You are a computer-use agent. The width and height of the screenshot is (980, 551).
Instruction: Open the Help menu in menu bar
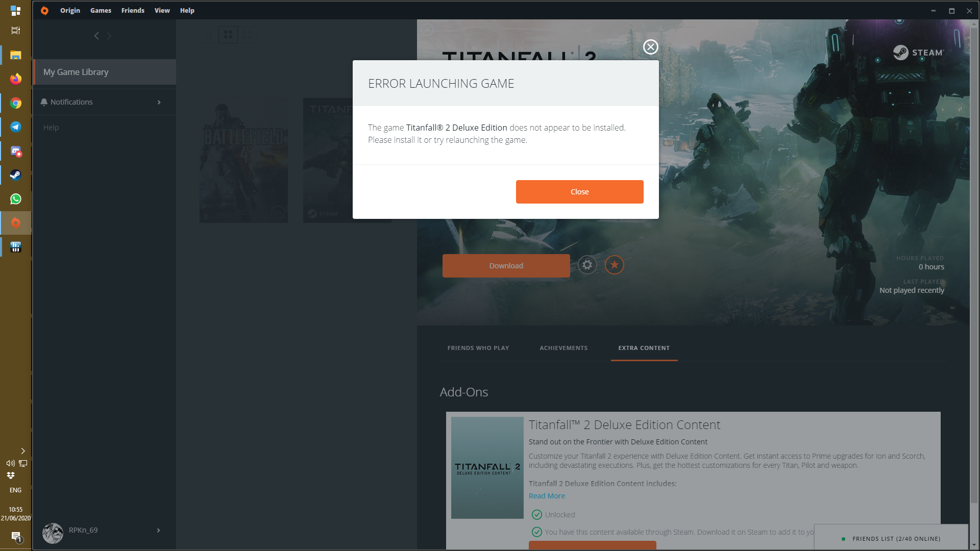pyautogui.click(x=187, y=10)
